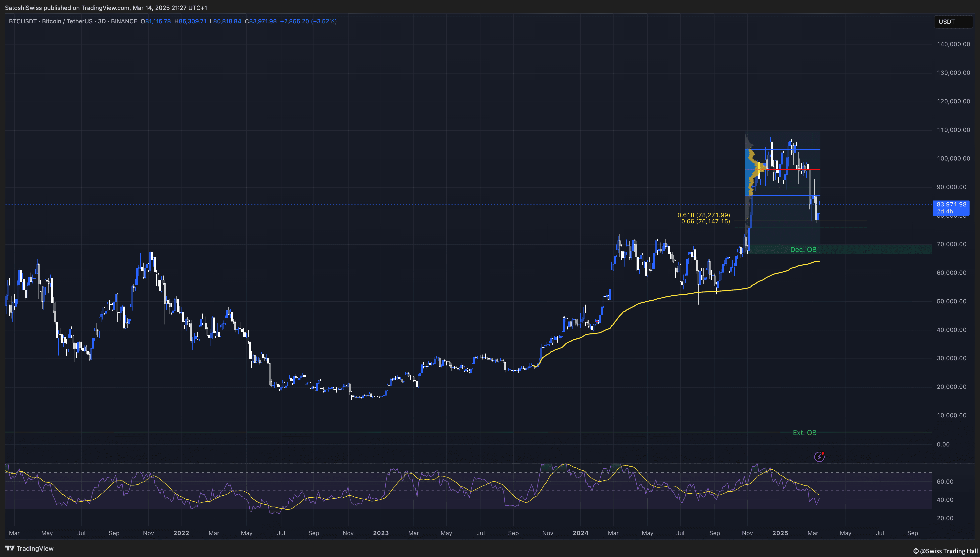Click the purple lightning bolt event icon
980x557 pixels.
(819, 456)
